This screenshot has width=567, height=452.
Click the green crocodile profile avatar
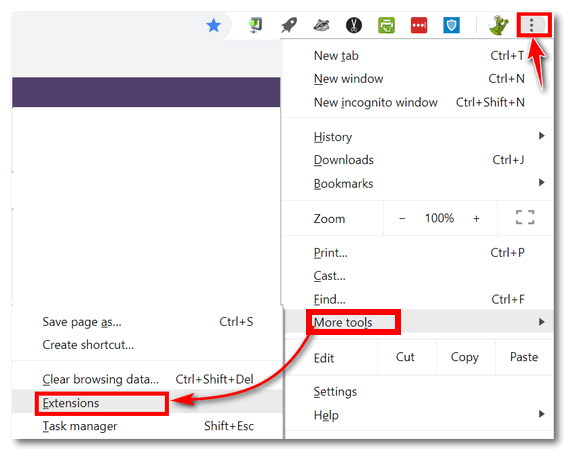click(x=499, y=25)
